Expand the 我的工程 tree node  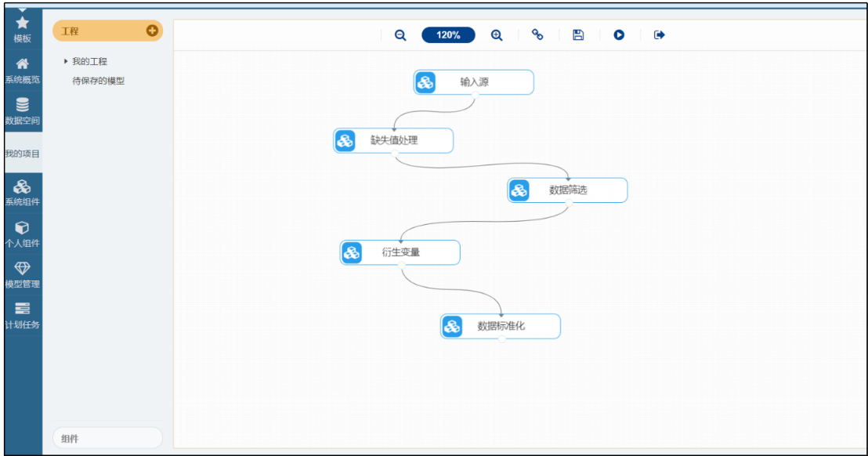[66, 61]
